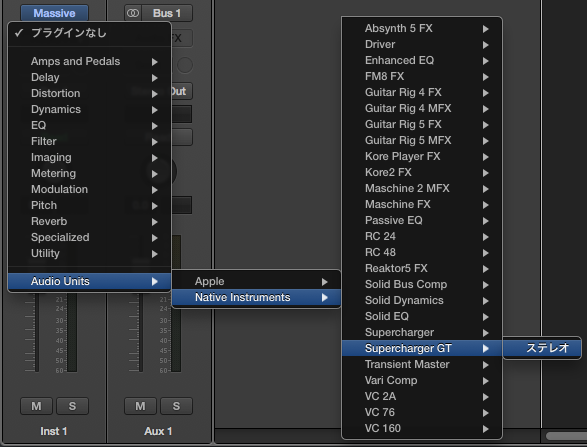Choose the Driver plugin entry
The height and width of the screenshot is (447, 587).
click(422, 45)
